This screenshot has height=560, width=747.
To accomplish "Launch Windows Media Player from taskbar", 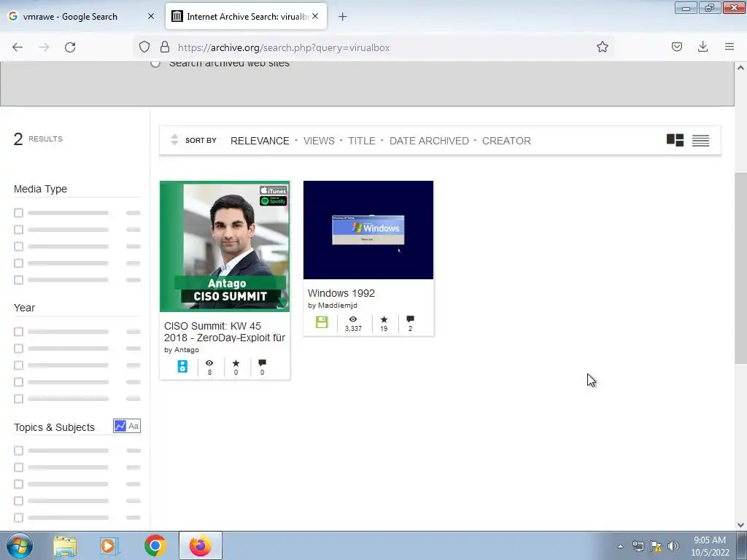I will click(x=109, y=545).
